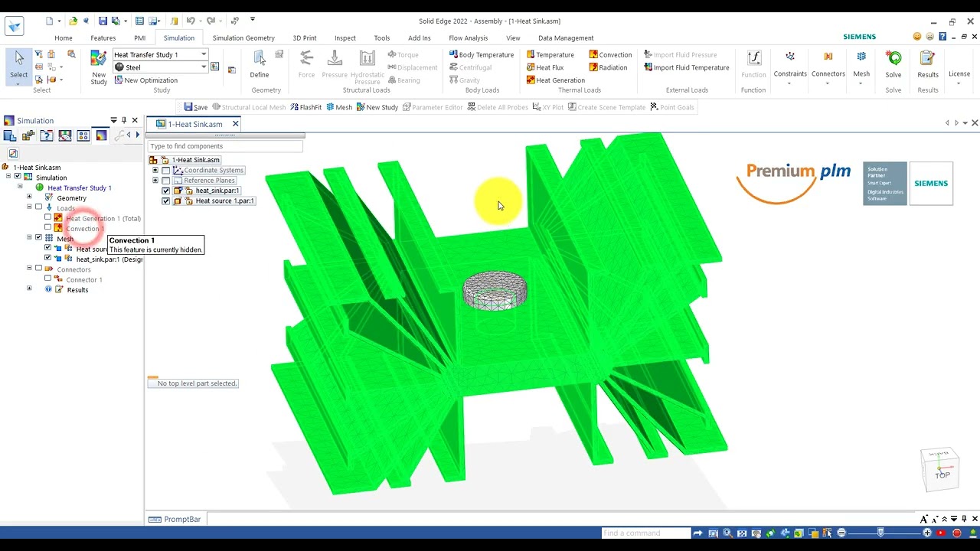Collapse the Connectors node
The image size is (980, 551).
(x=29, y=268)
